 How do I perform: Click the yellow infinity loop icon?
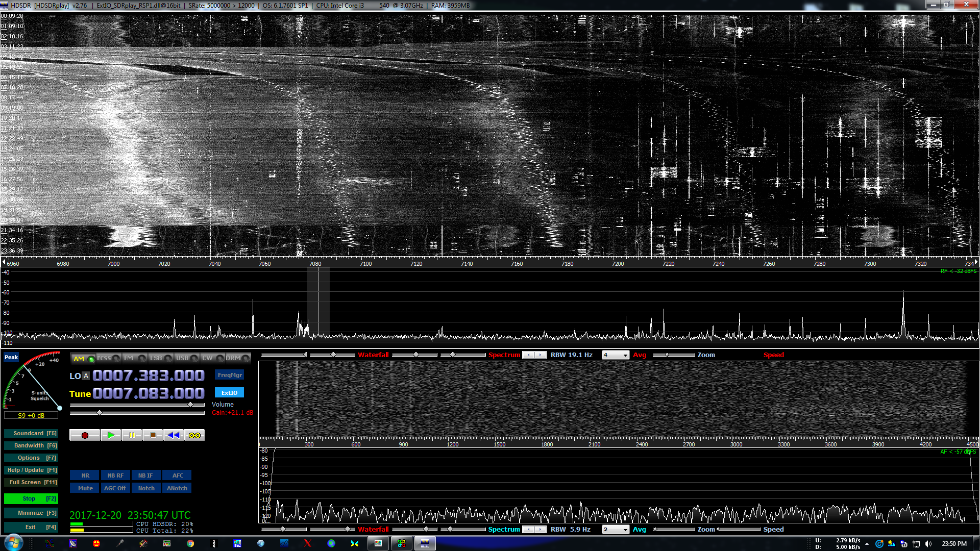click(x=194, y=435)
